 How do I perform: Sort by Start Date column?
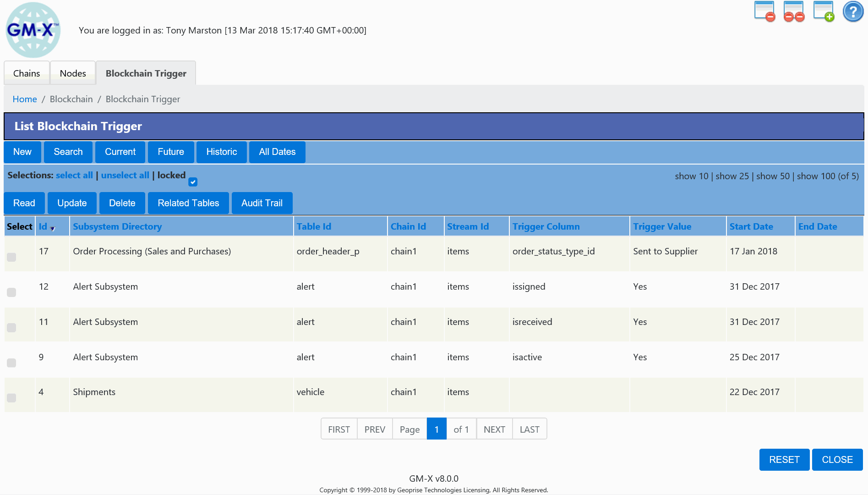coord(751,226)
